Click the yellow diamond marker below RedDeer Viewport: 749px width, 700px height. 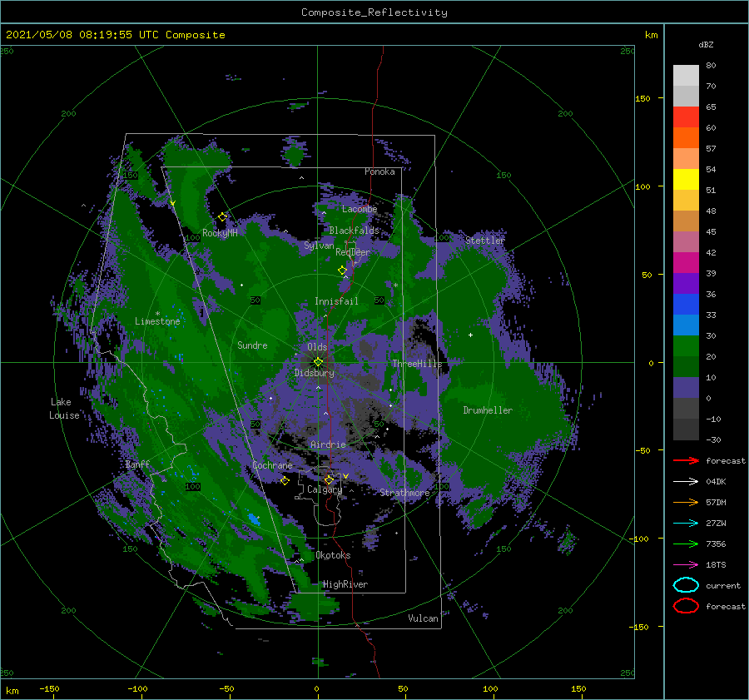pos(342,271)
